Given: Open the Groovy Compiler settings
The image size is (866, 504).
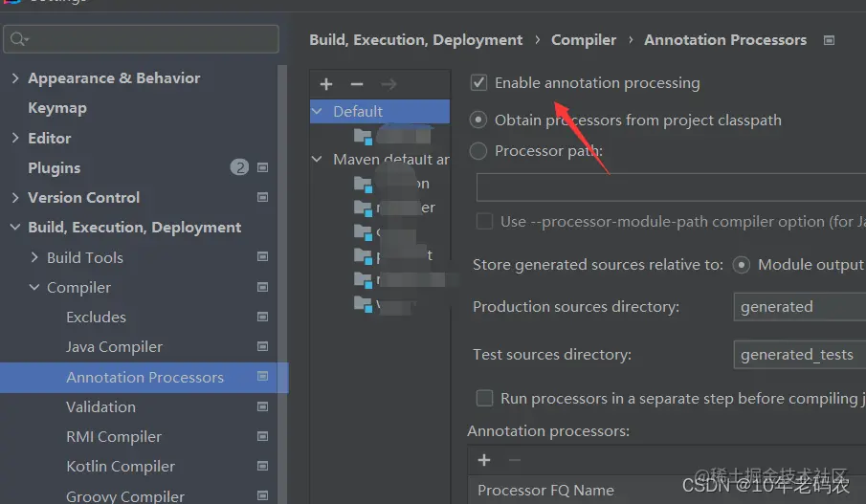Looking at the screenshot, I should [x=125, y=496].
